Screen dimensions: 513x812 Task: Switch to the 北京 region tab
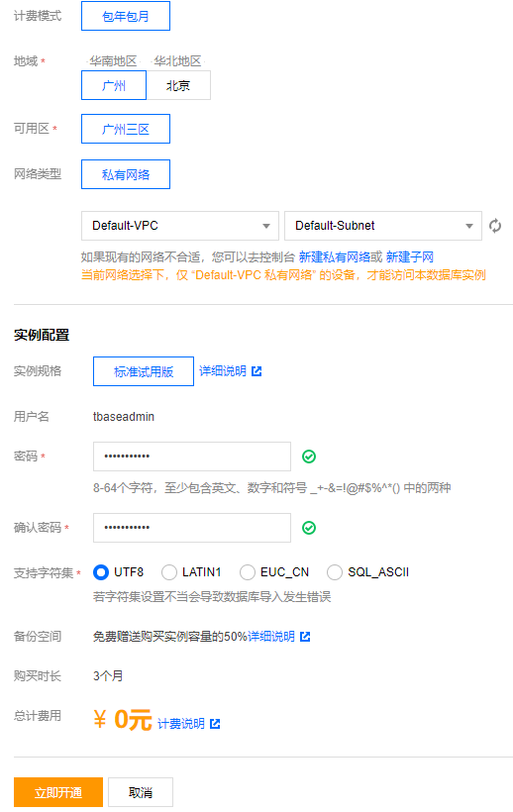tap(178, 85)
